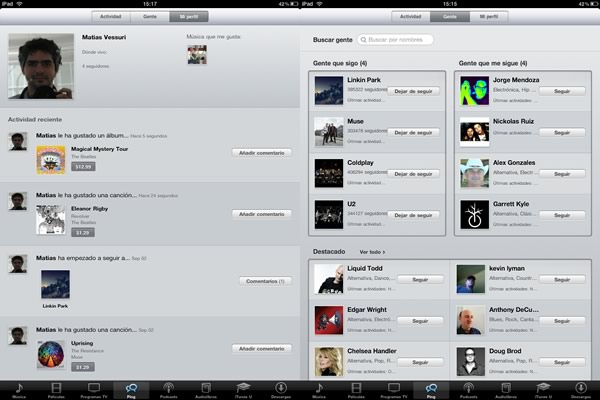Open Garrett Kyle's tree logo avatar
Viewport: 600px width, 400px height.
pos(474,215)
